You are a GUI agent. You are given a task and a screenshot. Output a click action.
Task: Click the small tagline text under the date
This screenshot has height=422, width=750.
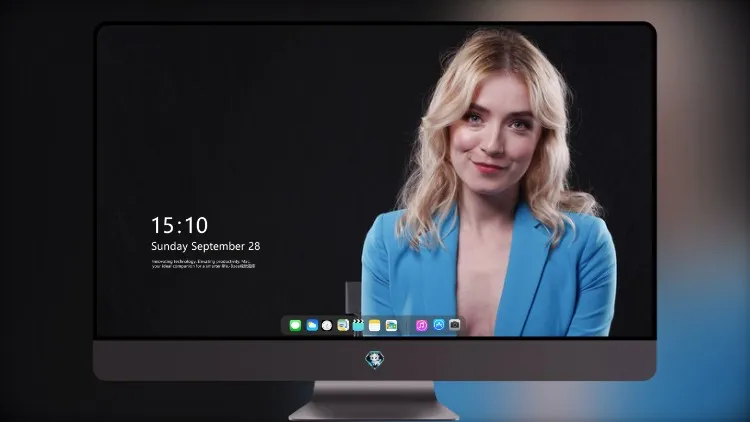(x=203, y=264)
